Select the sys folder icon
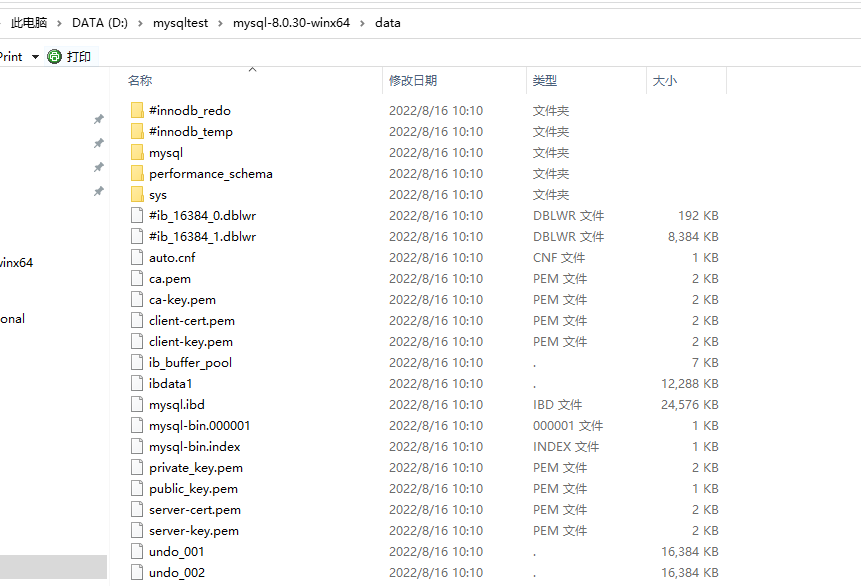This screenshot has width=861, height=586. [137, 194]
